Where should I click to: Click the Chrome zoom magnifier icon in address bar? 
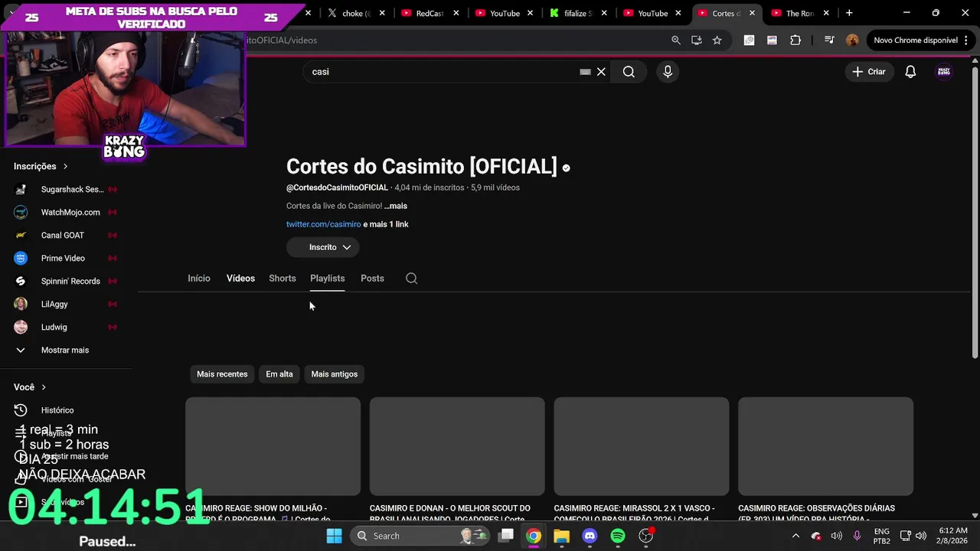(676, 40)
